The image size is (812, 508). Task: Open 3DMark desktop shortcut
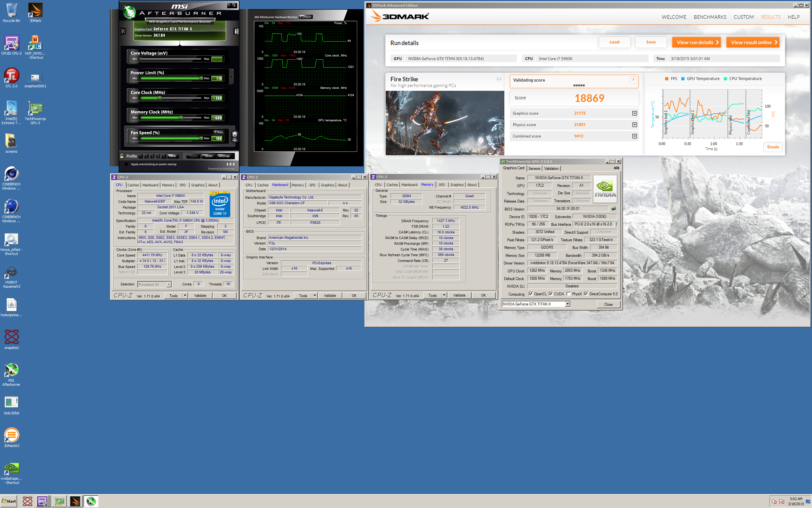[35, 12]
